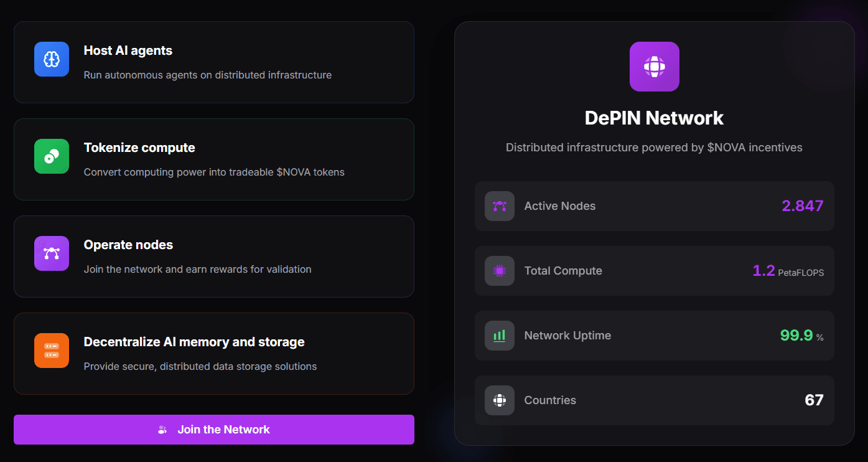Screen dimensions: 868x462
Task: Open the Host AI agents card
Action: pyautogui.click(x=214, y=62)
